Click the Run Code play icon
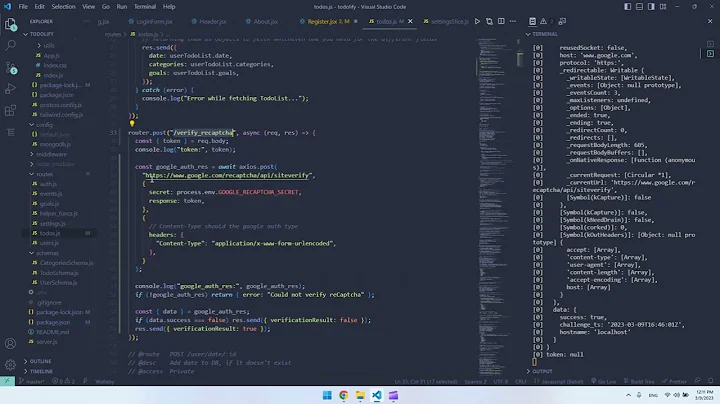The image size is (720, 404). pos(478,21)
